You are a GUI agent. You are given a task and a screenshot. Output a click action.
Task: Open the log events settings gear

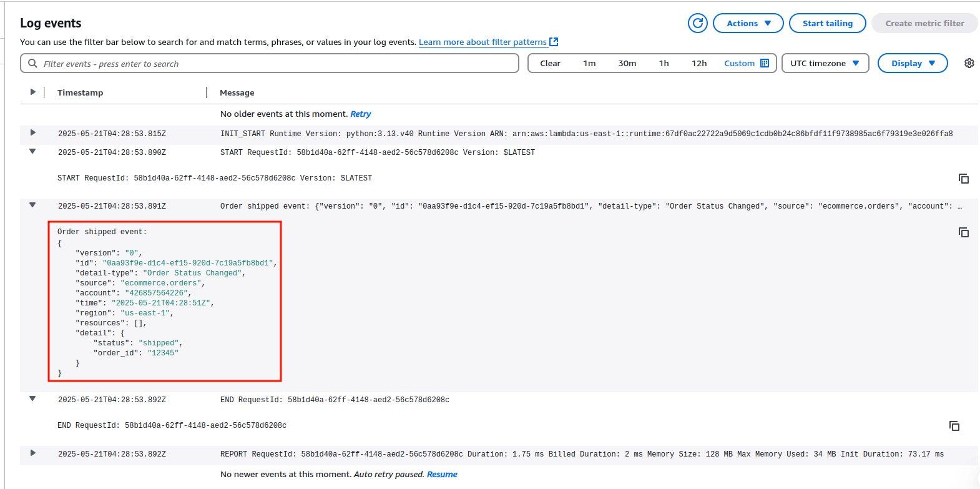coord(969,63)
